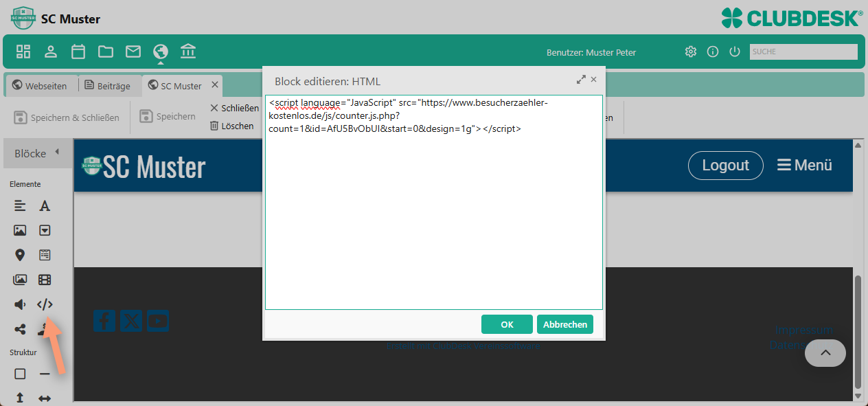Select the horizontal line structure element
Image resolution: width=868 pixels, height=406 pixels.
[45, 374]
